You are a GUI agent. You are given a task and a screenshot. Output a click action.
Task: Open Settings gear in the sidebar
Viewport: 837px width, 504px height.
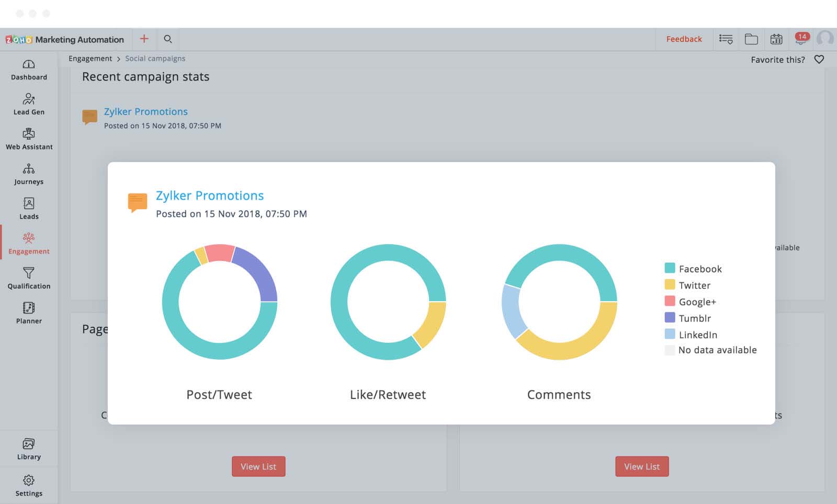[29, 480]
